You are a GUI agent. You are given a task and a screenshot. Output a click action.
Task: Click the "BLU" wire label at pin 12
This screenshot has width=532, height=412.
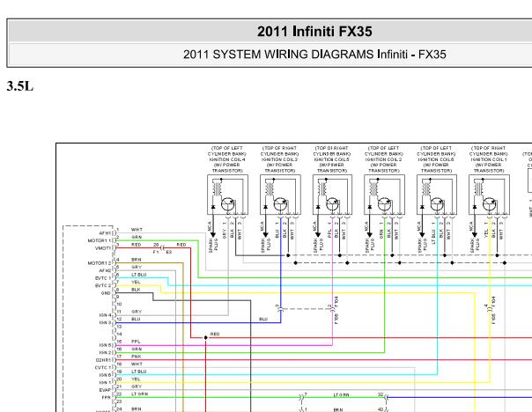(x=136, y=319)
